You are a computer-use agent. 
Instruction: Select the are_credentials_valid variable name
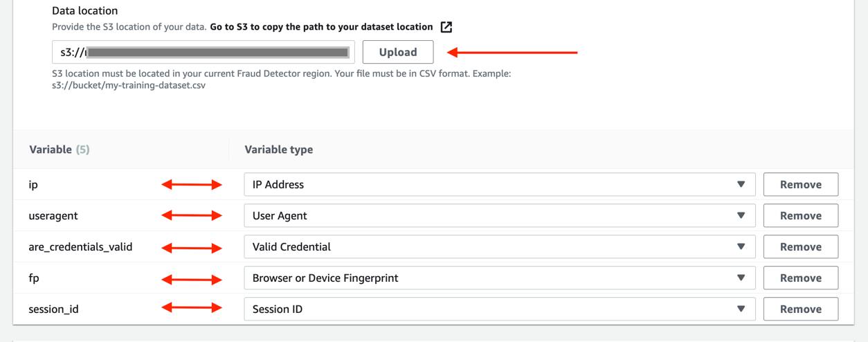coord(80,247)
